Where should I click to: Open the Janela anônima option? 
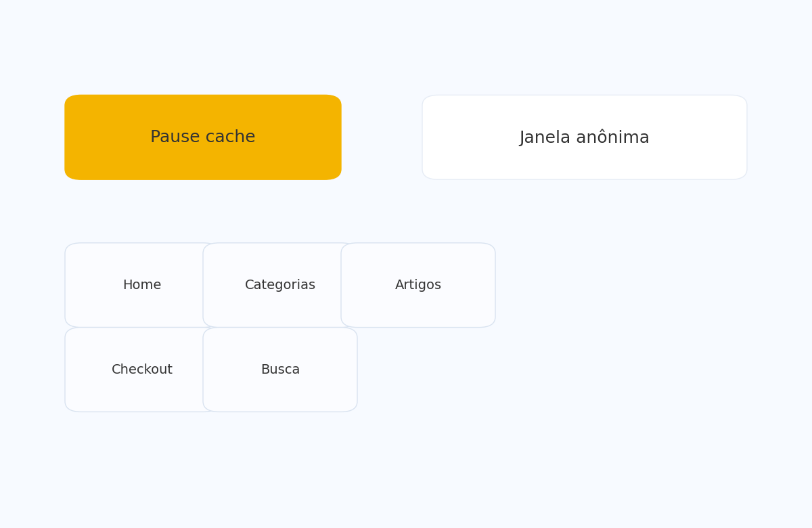click(x=584, y=137)
